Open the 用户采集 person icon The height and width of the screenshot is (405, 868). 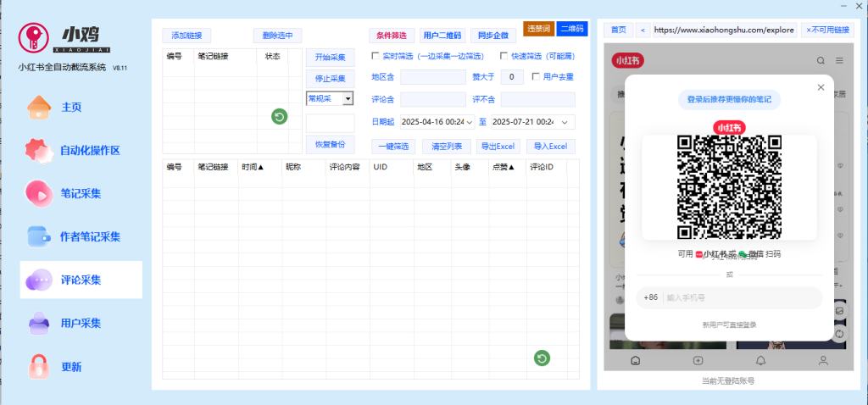point(39,323)
